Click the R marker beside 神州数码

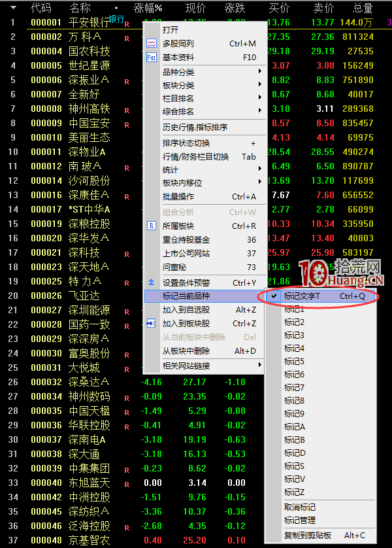pyautogui.click(x=127, y=398)
